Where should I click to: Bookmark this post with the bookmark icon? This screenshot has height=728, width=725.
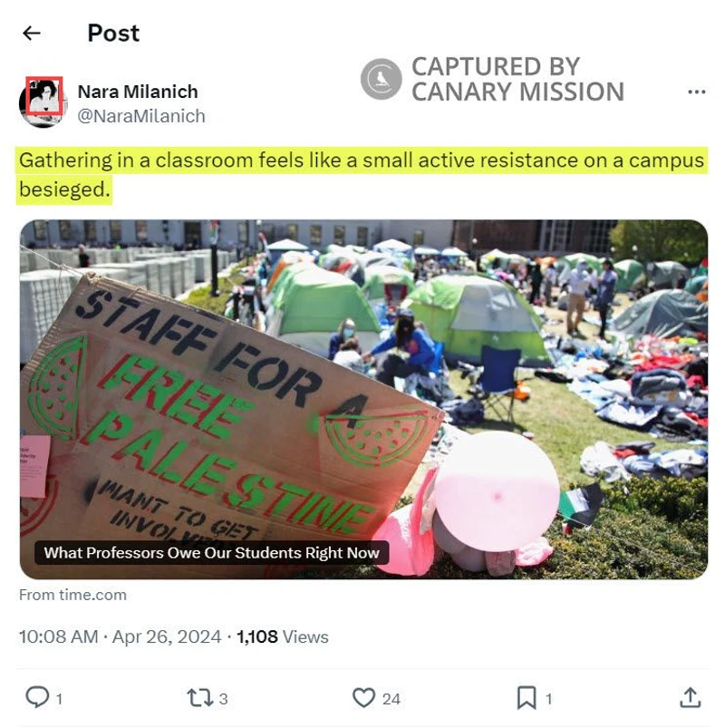point(527,698)
